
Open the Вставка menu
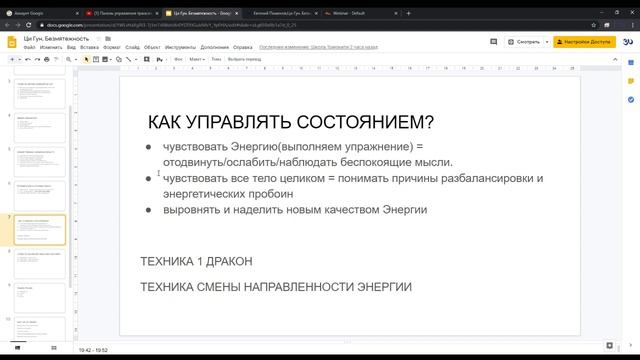click(x=89, y=47)
